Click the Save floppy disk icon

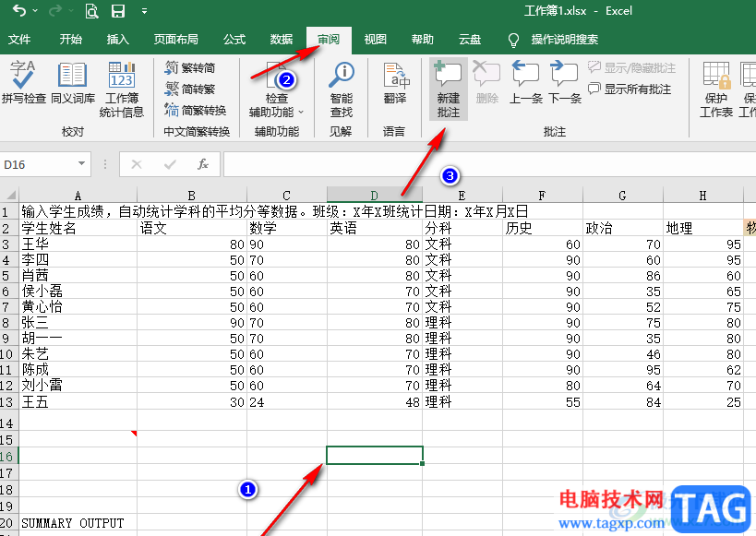click(118, 10)
